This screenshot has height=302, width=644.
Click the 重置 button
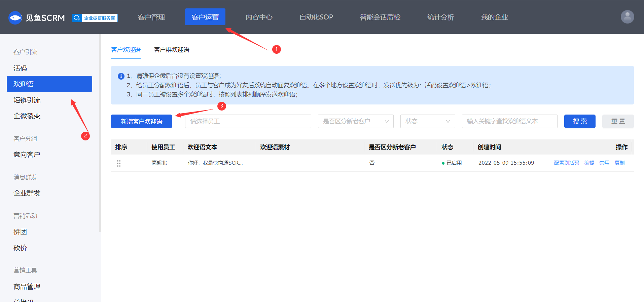point(618,121)
